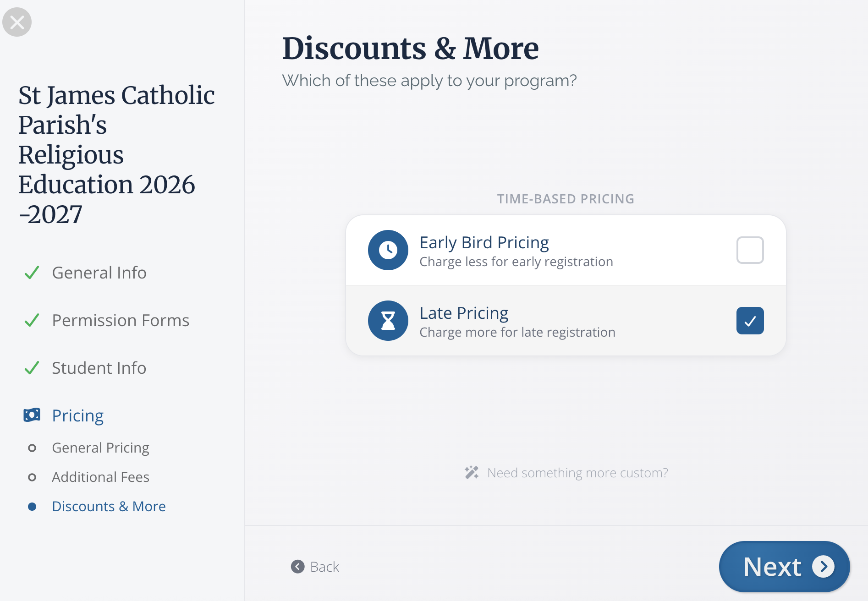
Task: Close the program setup wizard
Action: coord(17,22)
